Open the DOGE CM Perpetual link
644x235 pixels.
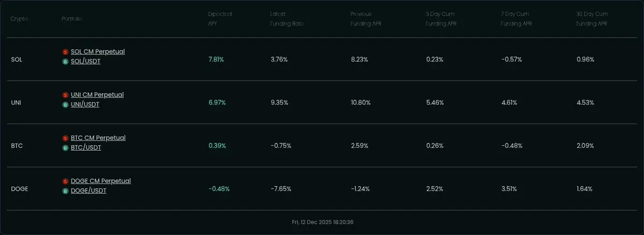click(101, 181)
